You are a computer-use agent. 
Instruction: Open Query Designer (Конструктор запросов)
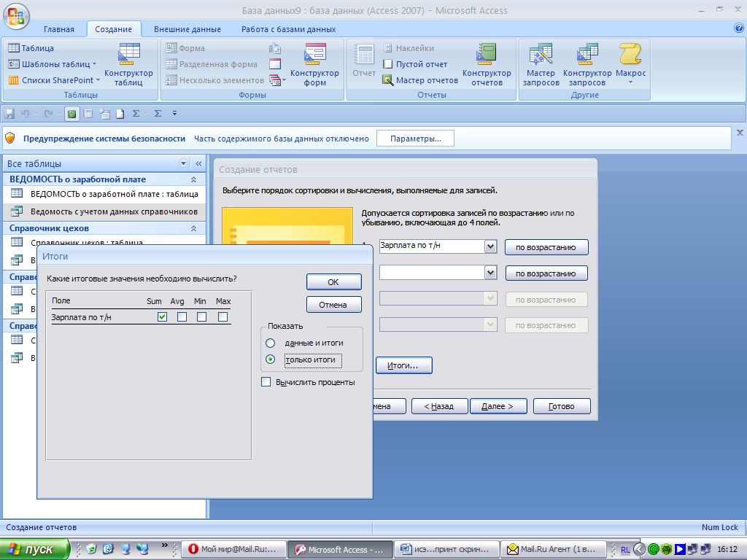tap(587, 65)
